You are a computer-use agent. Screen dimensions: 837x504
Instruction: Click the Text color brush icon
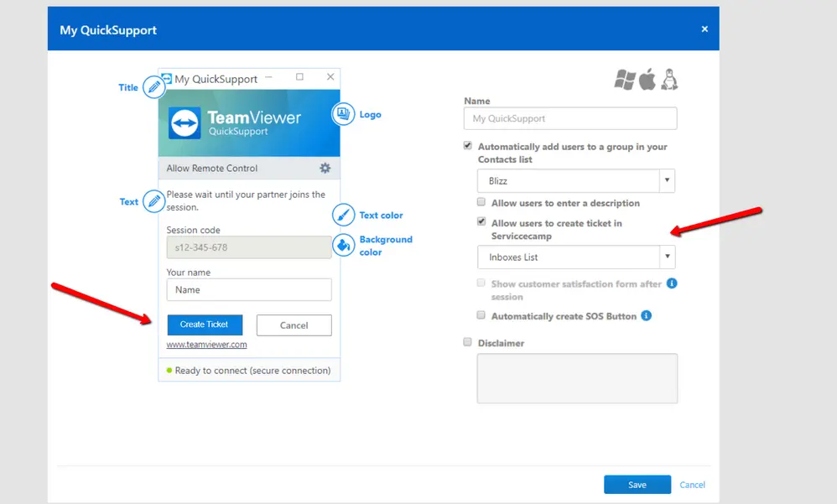pos(343,215)
